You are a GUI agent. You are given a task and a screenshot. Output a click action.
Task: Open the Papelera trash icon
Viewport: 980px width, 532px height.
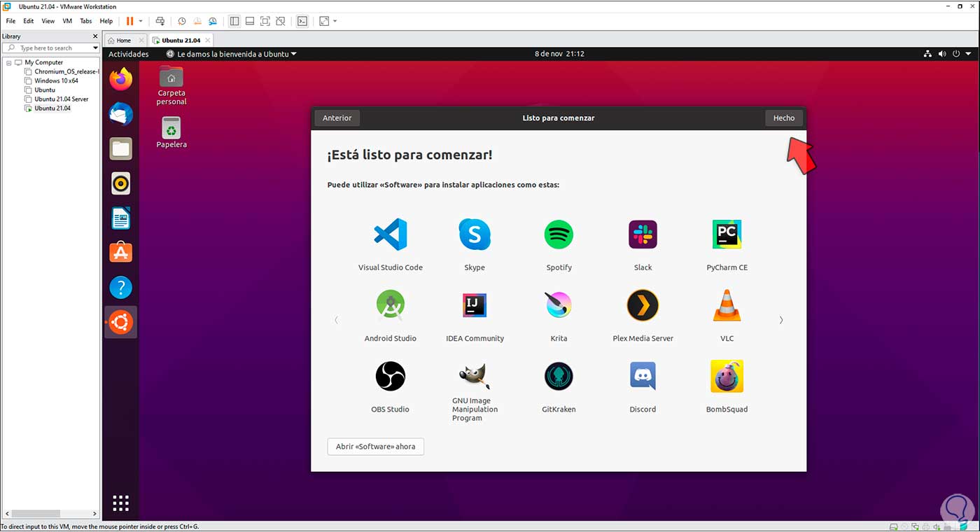point(171,132)
